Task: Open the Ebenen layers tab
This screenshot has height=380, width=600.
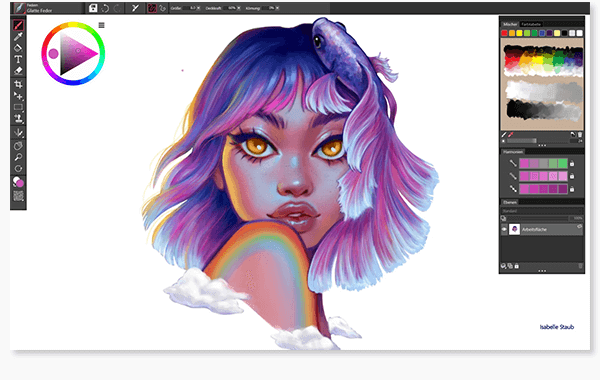Action: point(510,202)
